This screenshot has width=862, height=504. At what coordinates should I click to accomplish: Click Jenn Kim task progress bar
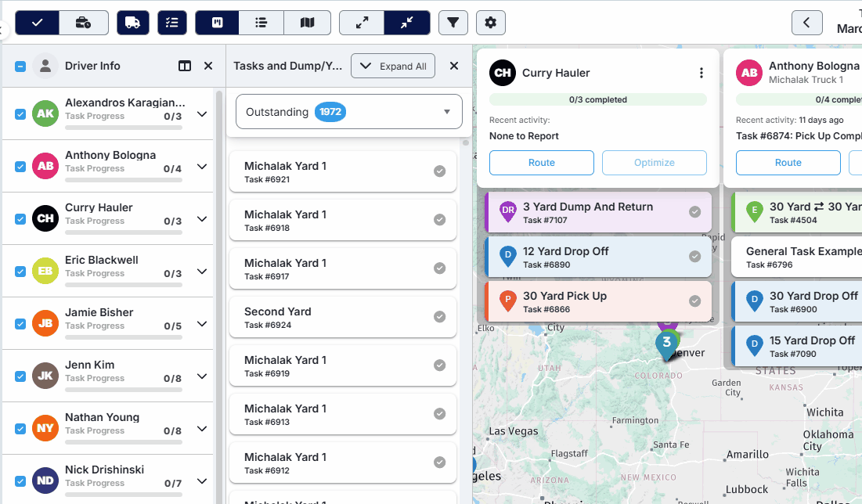124,390
